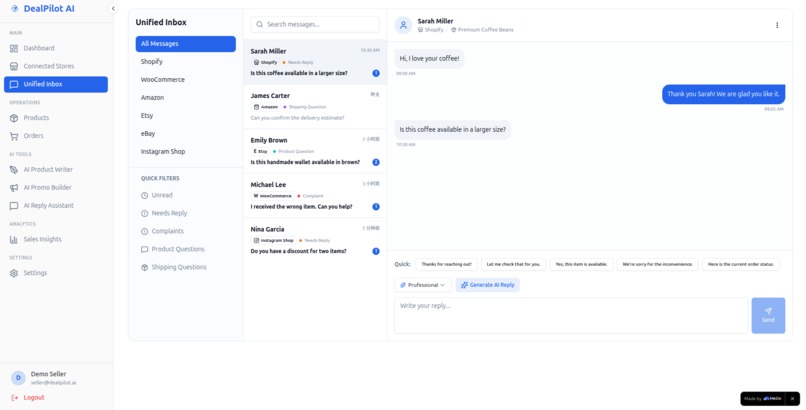Click the Sales Insights bar chart icon
The height and width of the screenshot is (410, 806).
[14, 239]
